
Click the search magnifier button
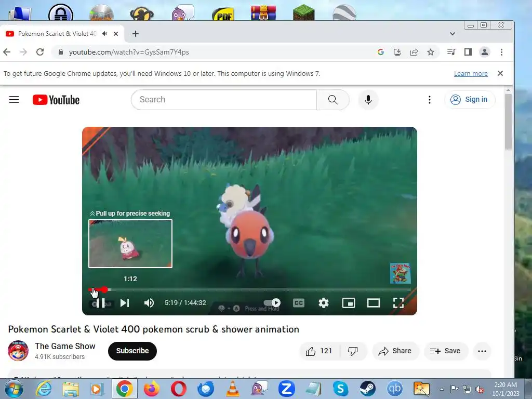tap(333, 99)
